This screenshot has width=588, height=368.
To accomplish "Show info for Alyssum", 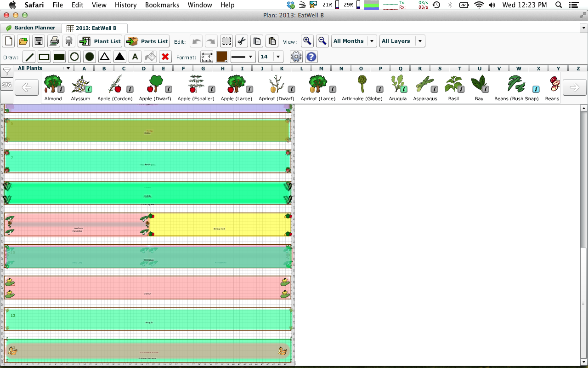I will (89, 89).
